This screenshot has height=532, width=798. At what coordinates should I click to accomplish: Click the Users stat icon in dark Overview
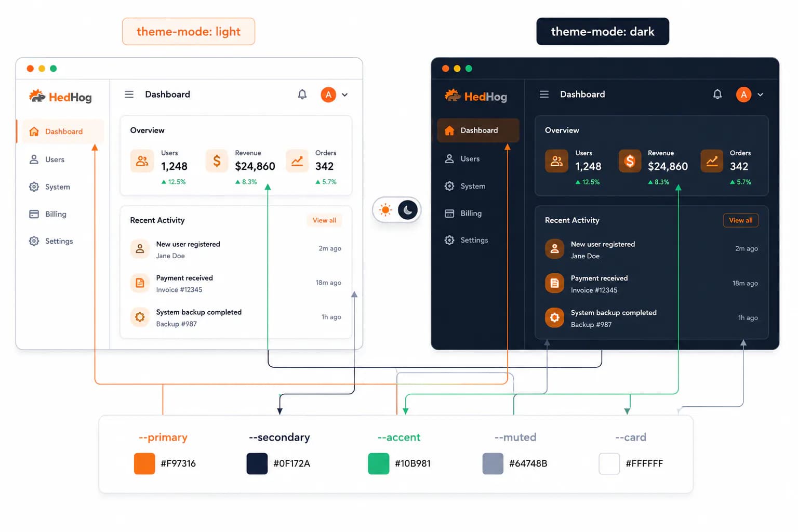556,161
